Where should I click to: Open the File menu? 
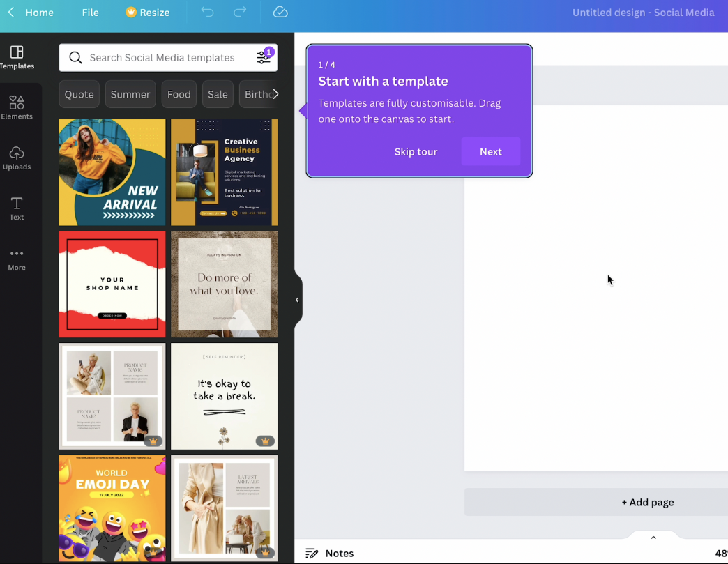(90, 12)
